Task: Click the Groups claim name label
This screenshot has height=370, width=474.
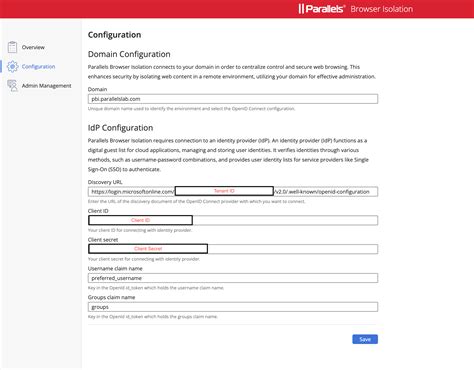Action: click(111, 297)
